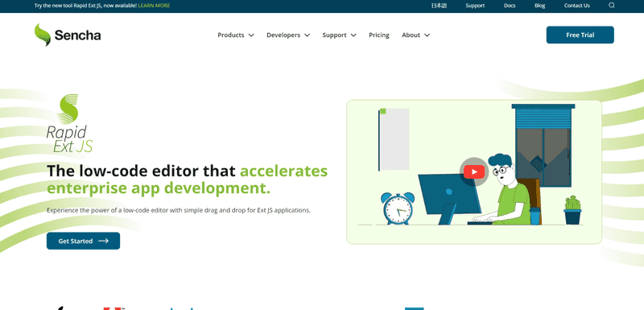Play the YouTube video button

(474, 172)
